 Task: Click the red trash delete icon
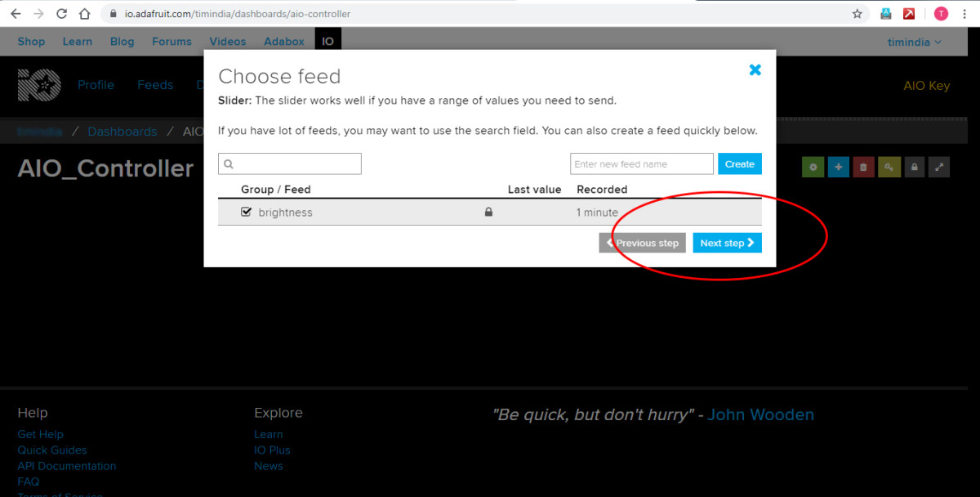click(863, 167)
